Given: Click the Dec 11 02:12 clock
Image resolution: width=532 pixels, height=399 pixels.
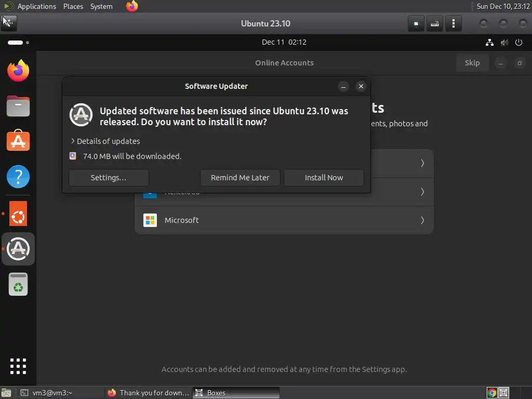Looking at the screenshot, I should point(284,43).
